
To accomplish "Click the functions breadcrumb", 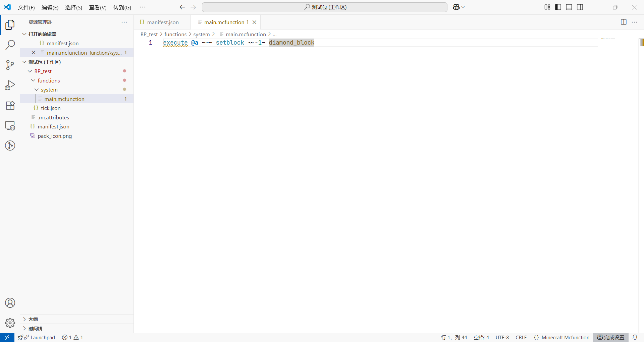I will tap(175, 34).
